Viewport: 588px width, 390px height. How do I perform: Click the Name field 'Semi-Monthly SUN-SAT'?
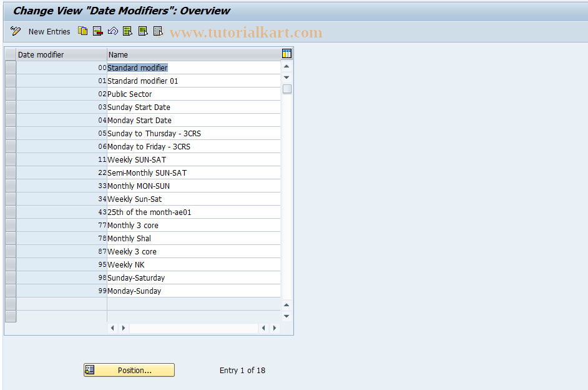[194, 172]
